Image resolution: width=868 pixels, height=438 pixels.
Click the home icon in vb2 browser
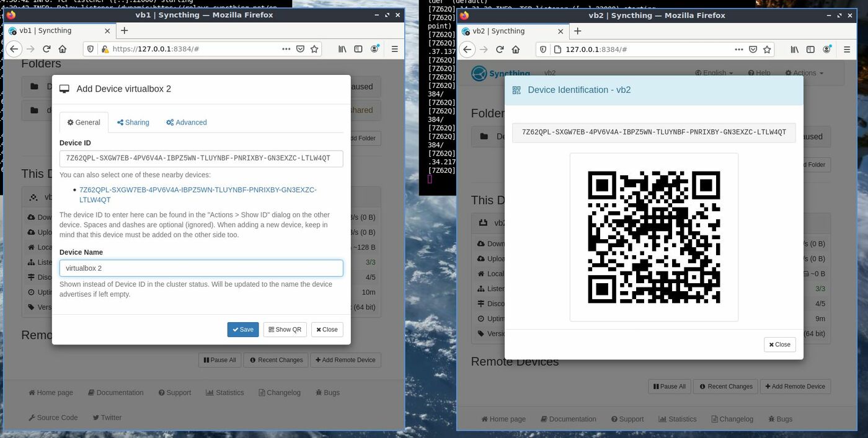516,50
